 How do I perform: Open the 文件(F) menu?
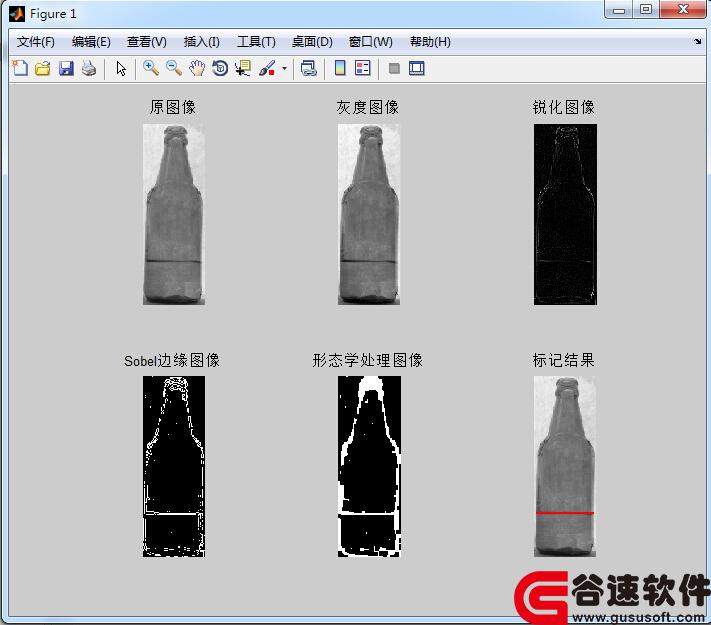35,42
